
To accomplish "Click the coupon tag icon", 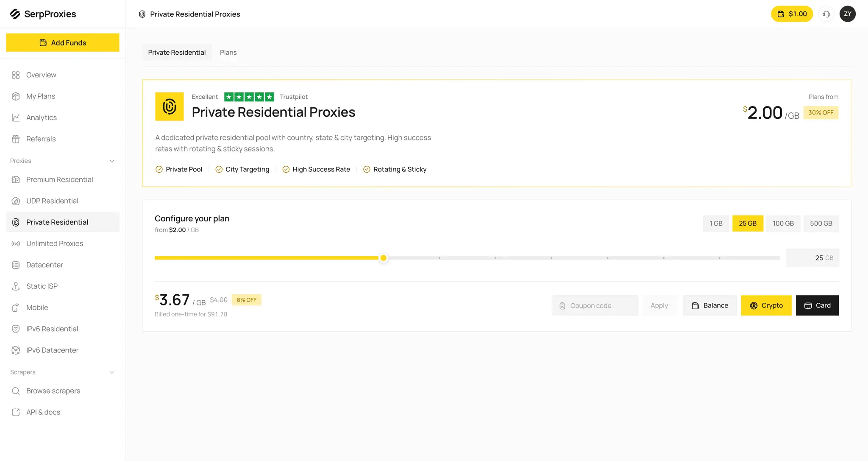I will click(x=562, y=306).
